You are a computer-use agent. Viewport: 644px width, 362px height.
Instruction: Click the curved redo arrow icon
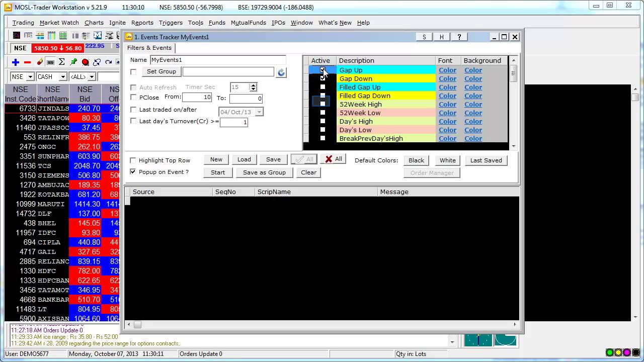[x=108, y=62]
